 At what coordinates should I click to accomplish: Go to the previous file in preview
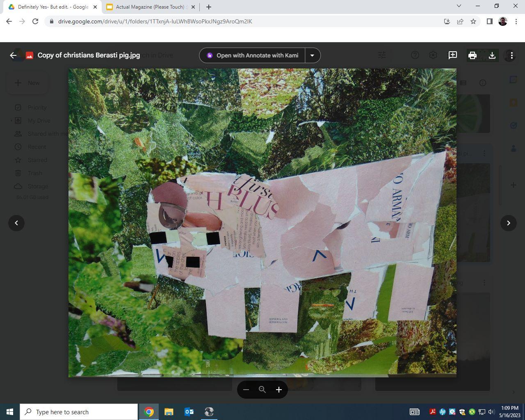[16, 223]
